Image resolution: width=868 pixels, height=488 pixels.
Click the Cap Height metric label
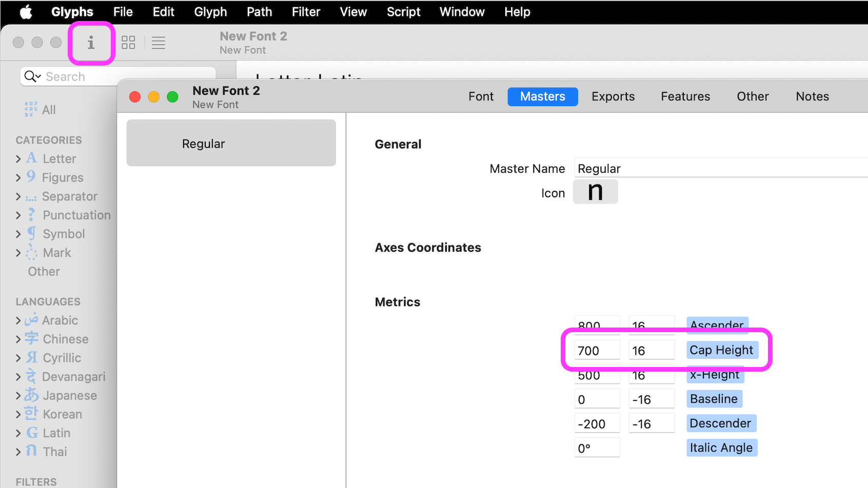pos(722,350)
